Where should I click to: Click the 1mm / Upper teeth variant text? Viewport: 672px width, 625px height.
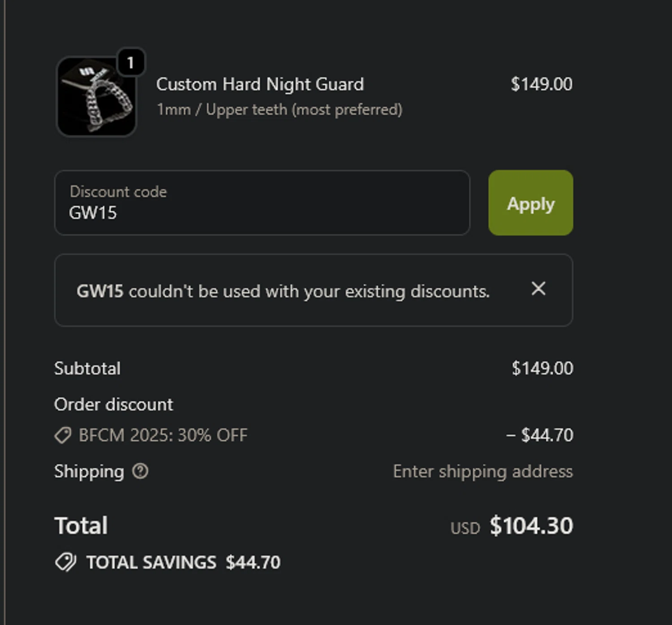[279, 110]
